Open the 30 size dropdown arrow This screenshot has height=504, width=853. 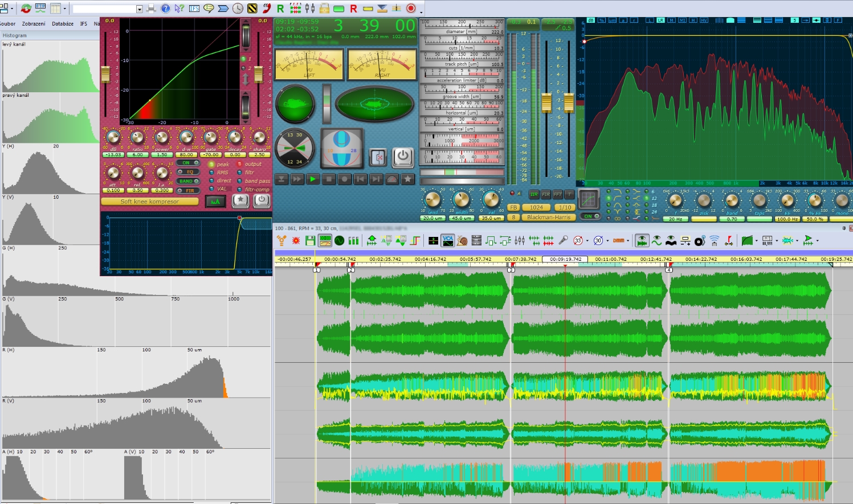coord(607,240)
